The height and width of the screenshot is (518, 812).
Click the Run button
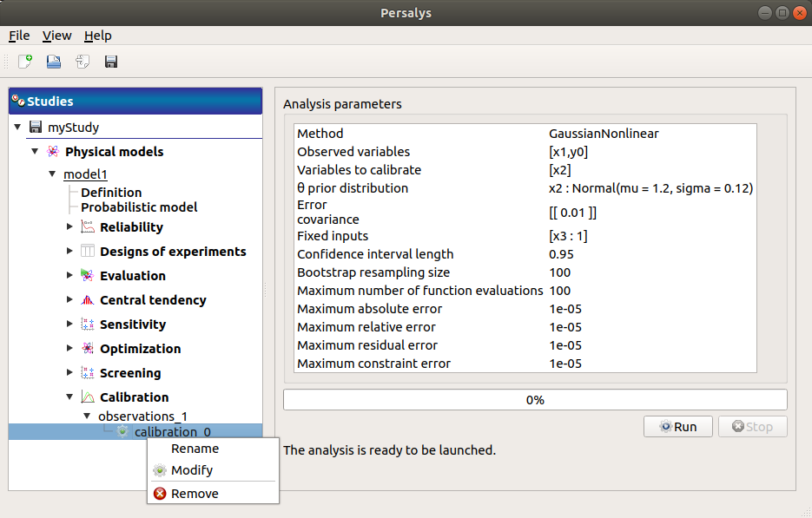677,426
